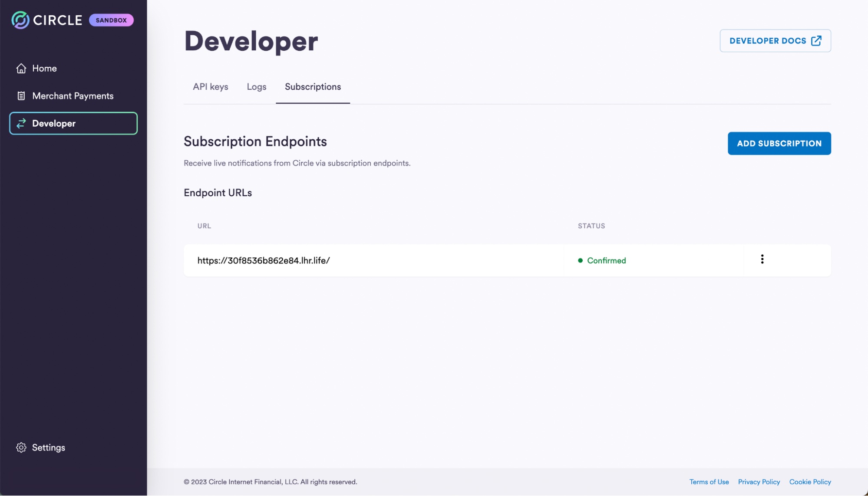
Task: Select the Subscriptions tab
Action: point(313,87)
